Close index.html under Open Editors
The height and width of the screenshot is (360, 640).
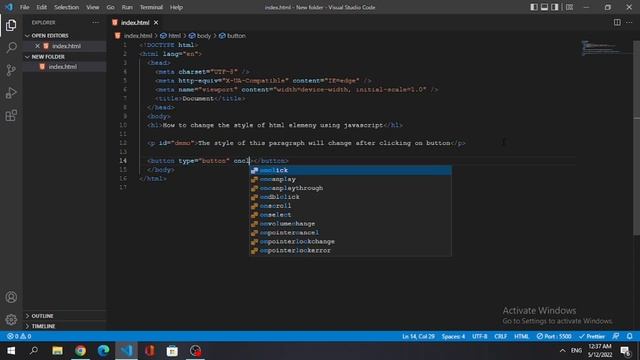pos(37,46)
